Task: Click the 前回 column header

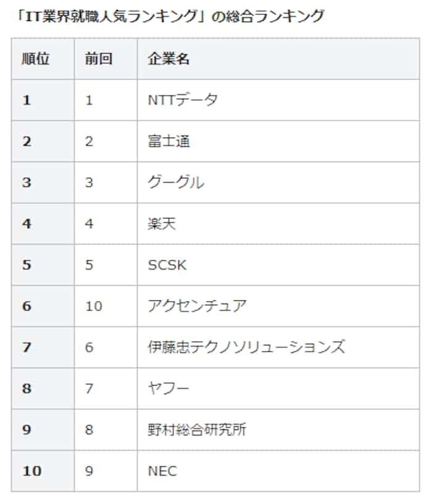Action: [x=99, y=59]
